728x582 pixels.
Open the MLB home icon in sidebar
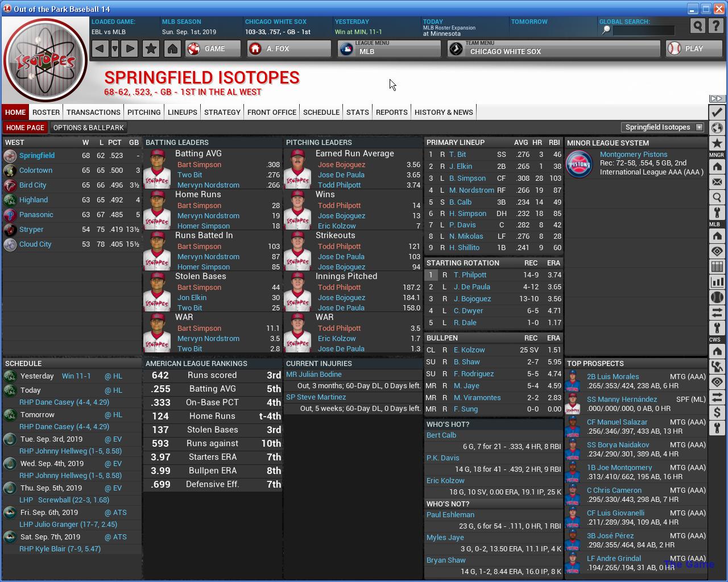point(717,236)
